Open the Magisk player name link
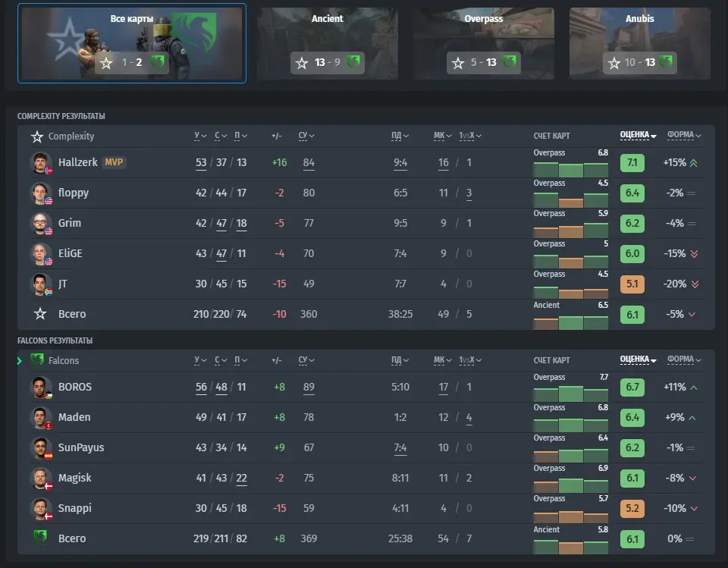This screenshot has height=568, width=728. click(75, 478)
